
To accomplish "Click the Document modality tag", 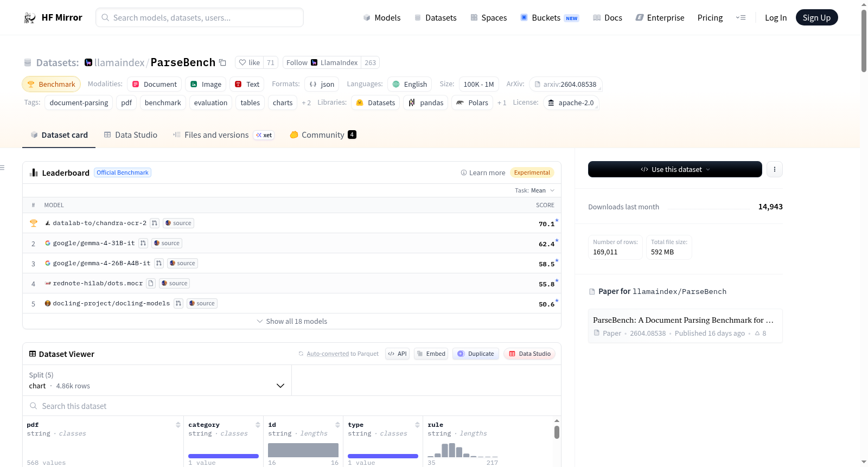I will tap(155, 84).
